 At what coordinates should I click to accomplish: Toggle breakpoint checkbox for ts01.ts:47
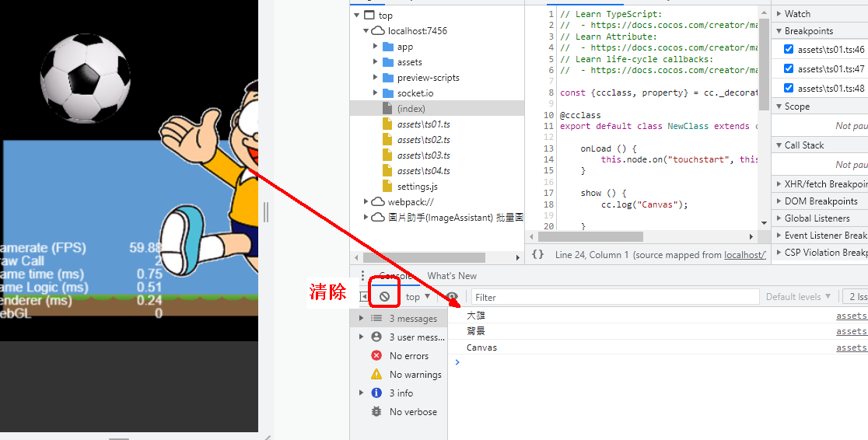789,68
